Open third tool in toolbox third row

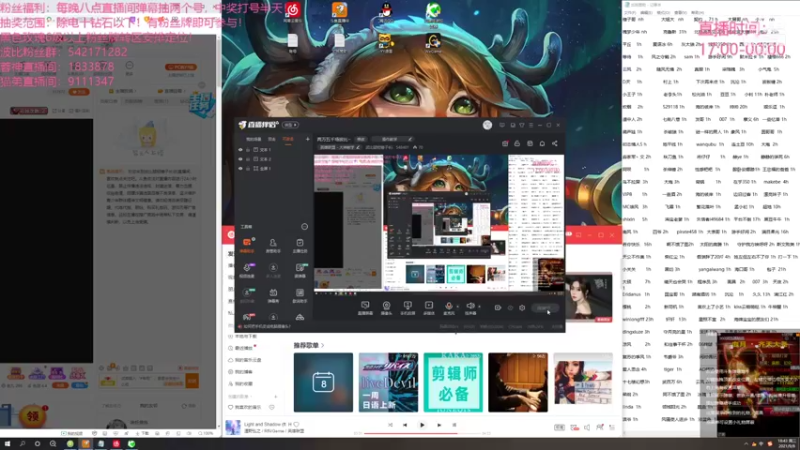300,295
